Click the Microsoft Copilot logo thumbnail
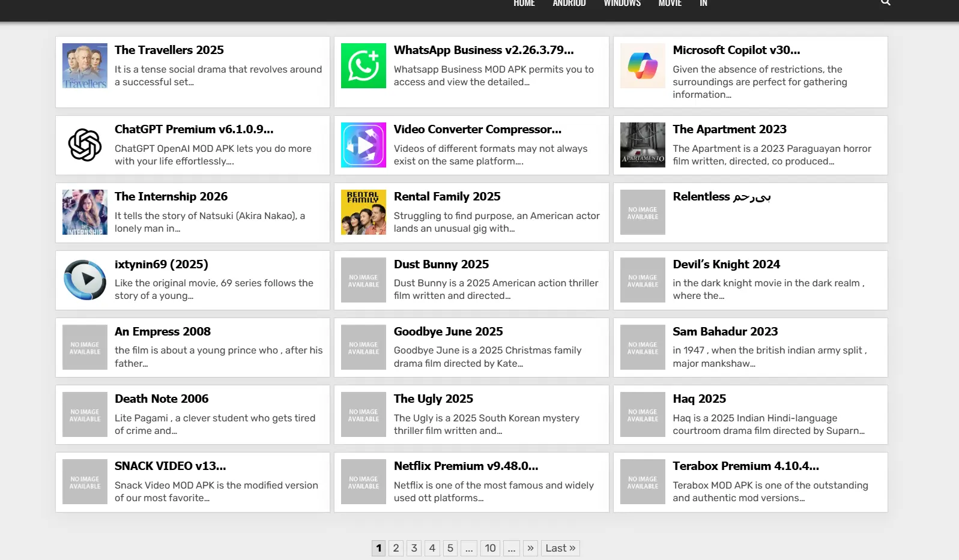This screenshot has width=959, height=560. coord(643,65)
